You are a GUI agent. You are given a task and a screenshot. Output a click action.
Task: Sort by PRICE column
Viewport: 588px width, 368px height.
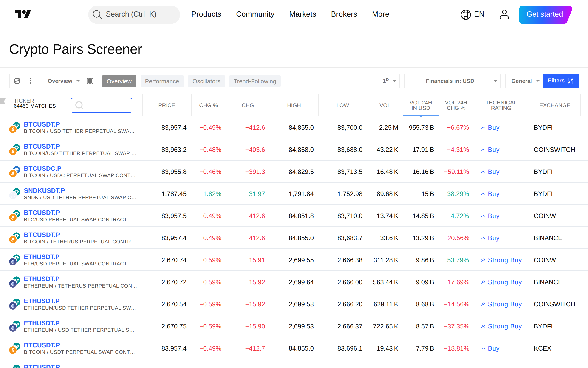[167, 105]
